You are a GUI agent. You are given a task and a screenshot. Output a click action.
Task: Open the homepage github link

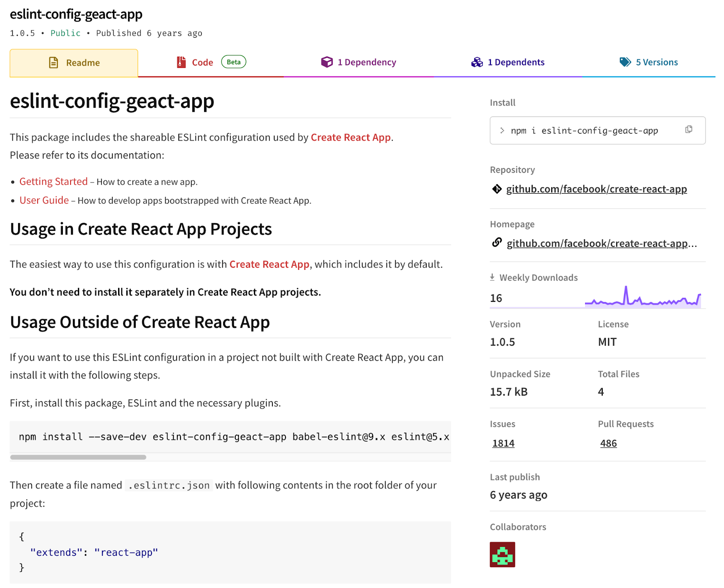[x=602, y=244]
